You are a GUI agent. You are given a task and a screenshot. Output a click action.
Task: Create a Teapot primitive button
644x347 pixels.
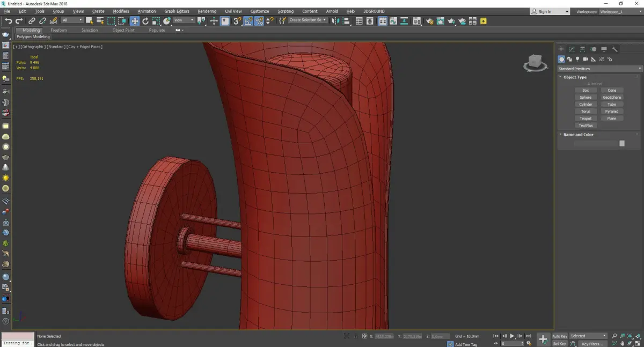(586, 119)
